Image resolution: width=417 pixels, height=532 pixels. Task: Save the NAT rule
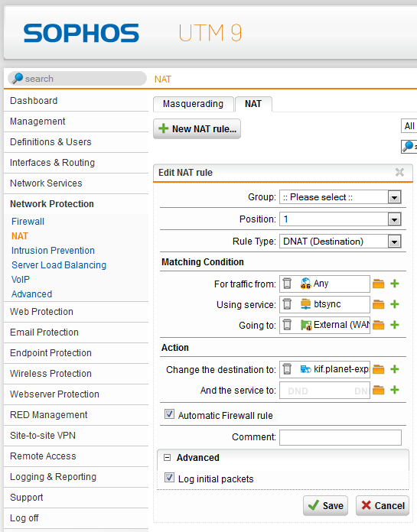326,505
